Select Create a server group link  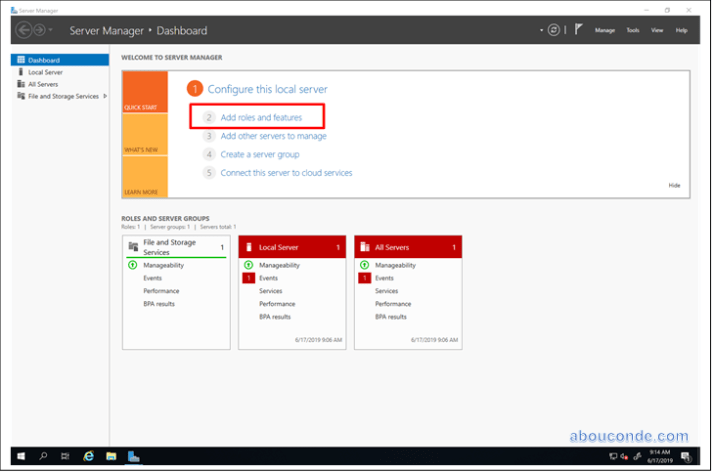[260, 154]
